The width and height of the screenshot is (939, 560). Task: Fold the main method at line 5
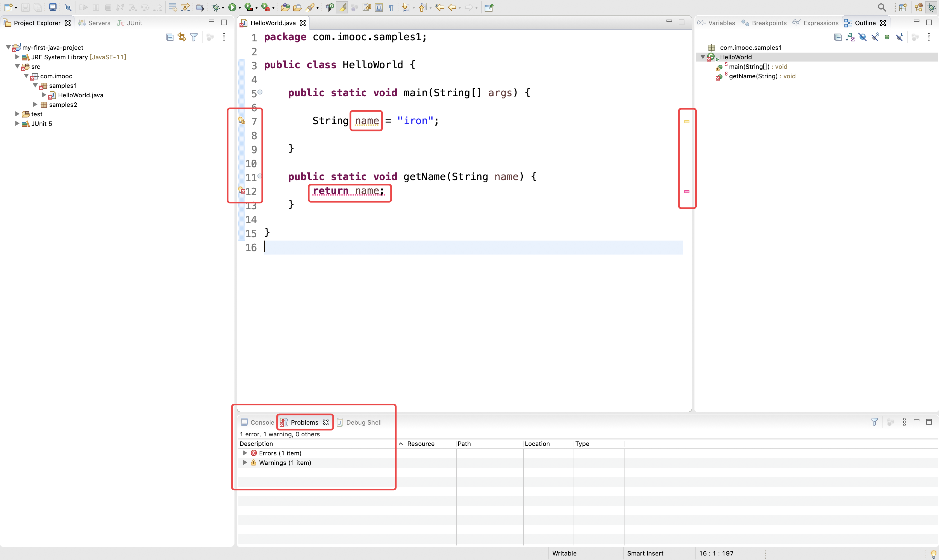pyautogui.click(x=260, y=92)
